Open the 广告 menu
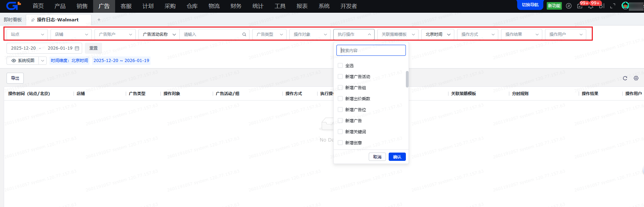This screenshot has height=207, width=644. (104, 6)
